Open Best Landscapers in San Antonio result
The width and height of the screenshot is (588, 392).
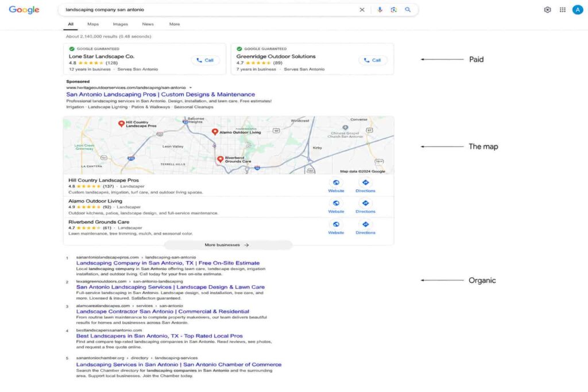point(160,336)
